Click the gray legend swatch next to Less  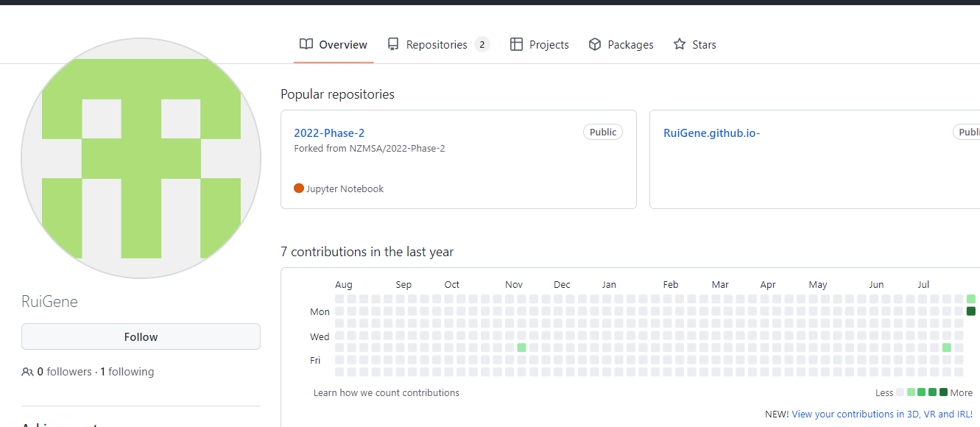click(900, 392)
